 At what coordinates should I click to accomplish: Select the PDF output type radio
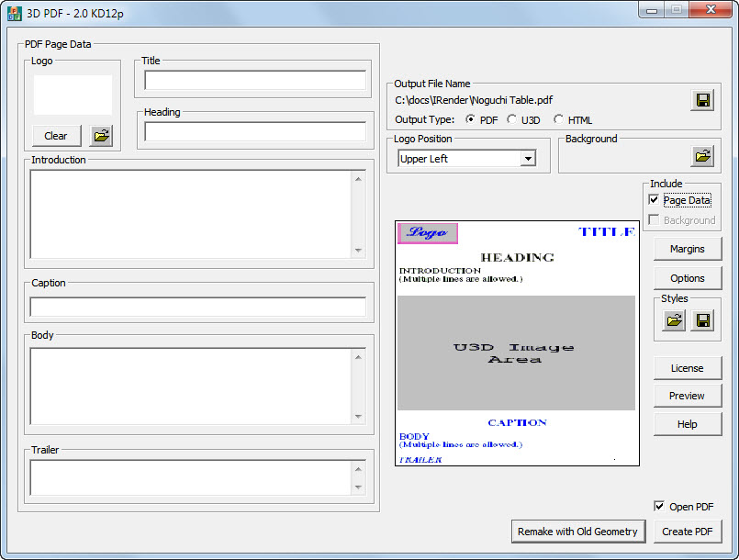coord(471,120)
